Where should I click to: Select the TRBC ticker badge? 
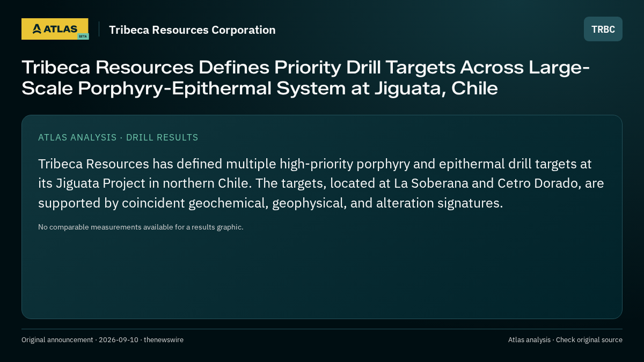(x=603, y=29)
